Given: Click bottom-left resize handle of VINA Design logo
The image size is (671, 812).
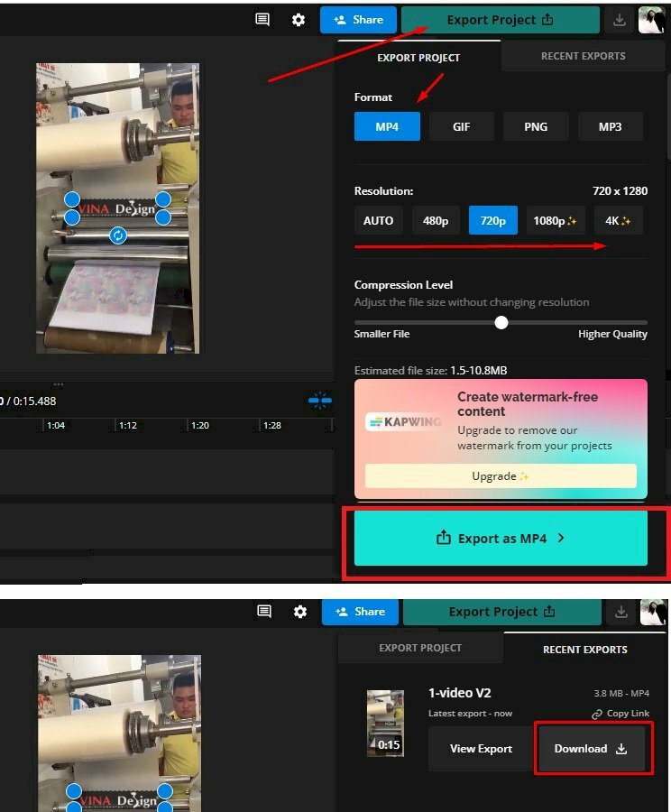Looking at the screenshot, I should click(72, 217).
